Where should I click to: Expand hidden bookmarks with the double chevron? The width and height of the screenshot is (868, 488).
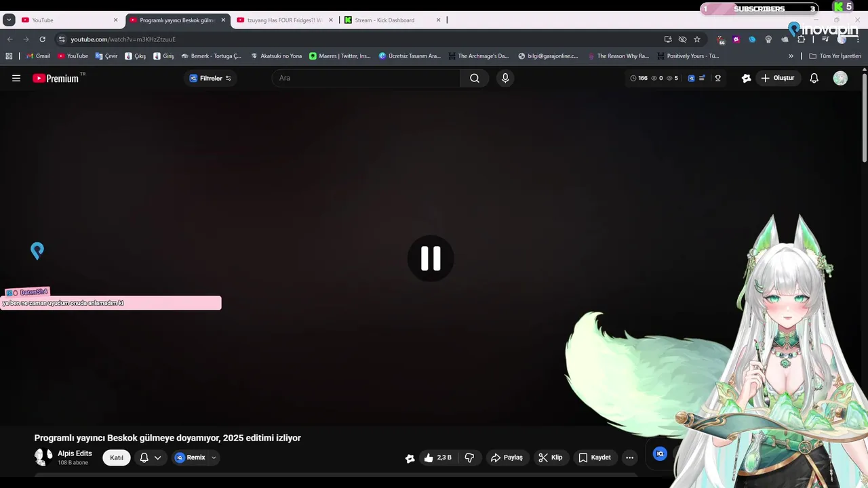coord(791,56)
